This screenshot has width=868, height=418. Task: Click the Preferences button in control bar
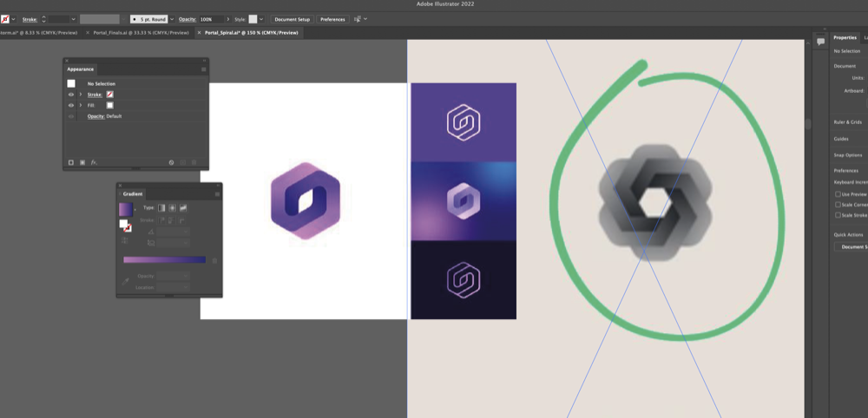(332, 18)
